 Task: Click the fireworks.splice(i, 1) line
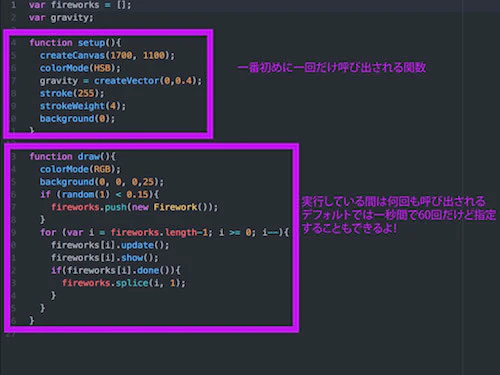124,283
